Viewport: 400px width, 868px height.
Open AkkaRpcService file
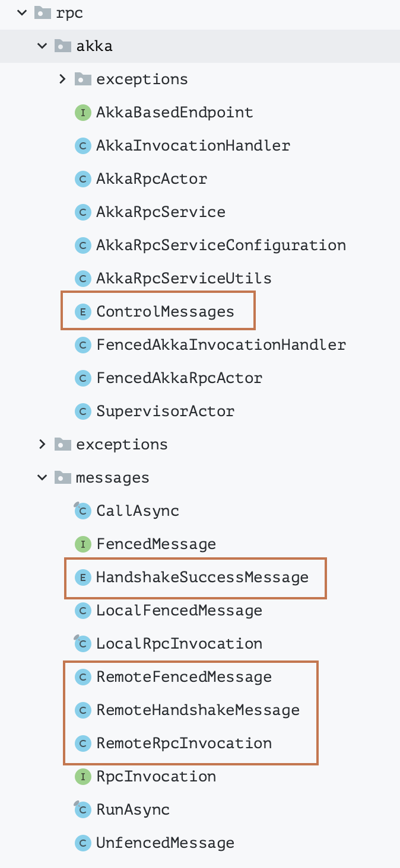pyautogui.click(x=161, y=212)
